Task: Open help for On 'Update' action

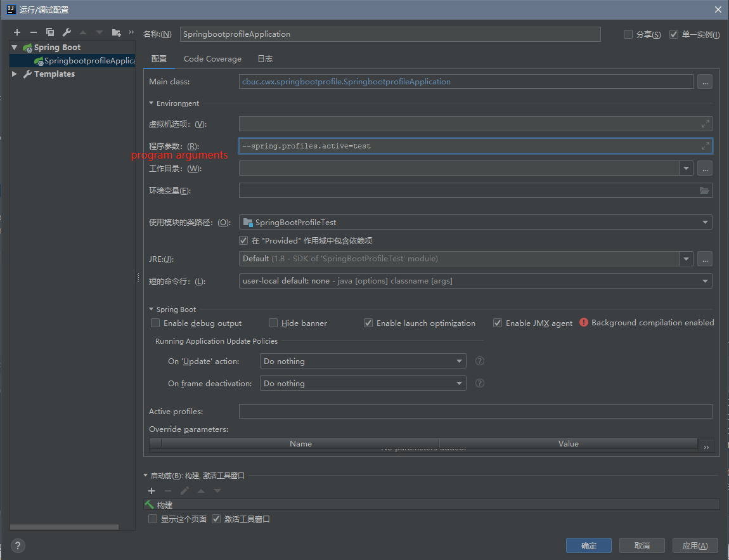Action: click(x=480, y=361)
